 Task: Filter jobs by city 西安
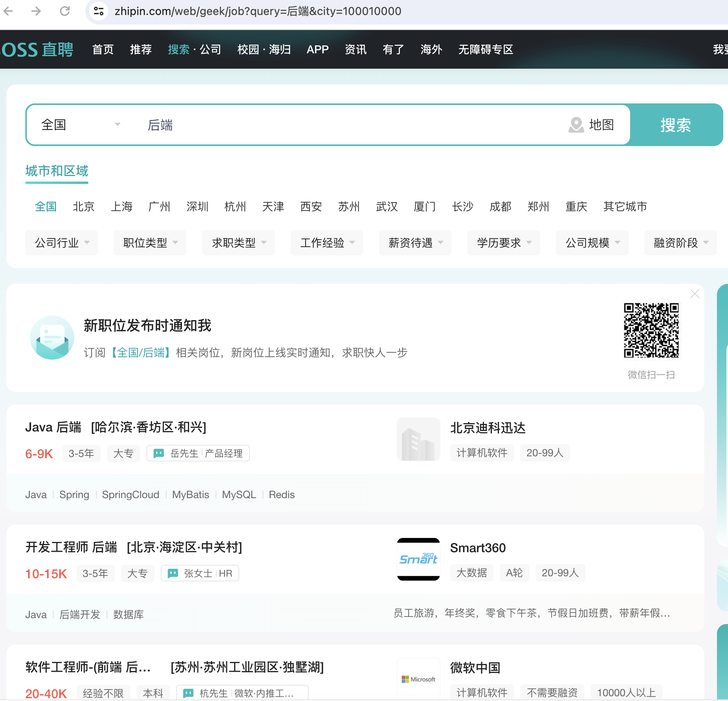click(311, 206)
